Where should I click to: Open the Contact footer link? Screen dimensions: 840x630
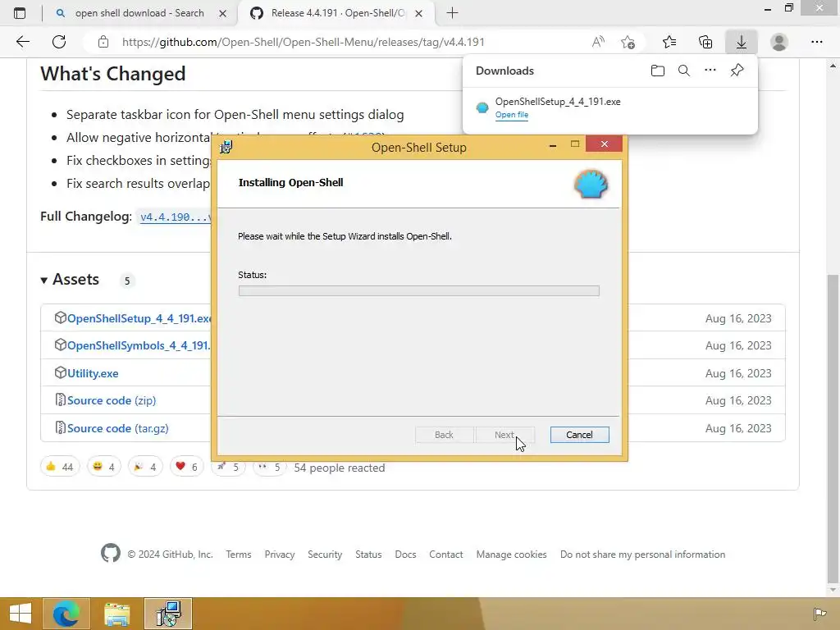pyautogui.click(x=445, y=555)
